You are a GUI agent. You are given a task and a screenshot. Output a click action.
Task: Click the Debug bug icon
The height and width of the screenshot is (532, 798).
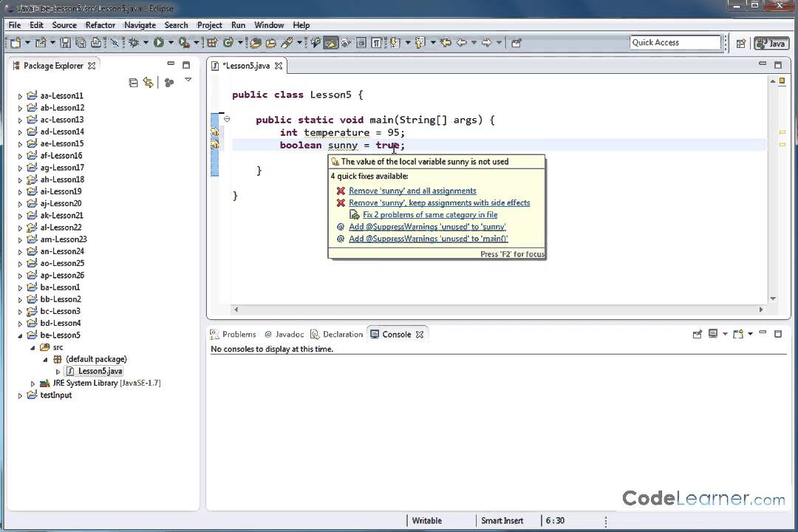tap(134, 43)
